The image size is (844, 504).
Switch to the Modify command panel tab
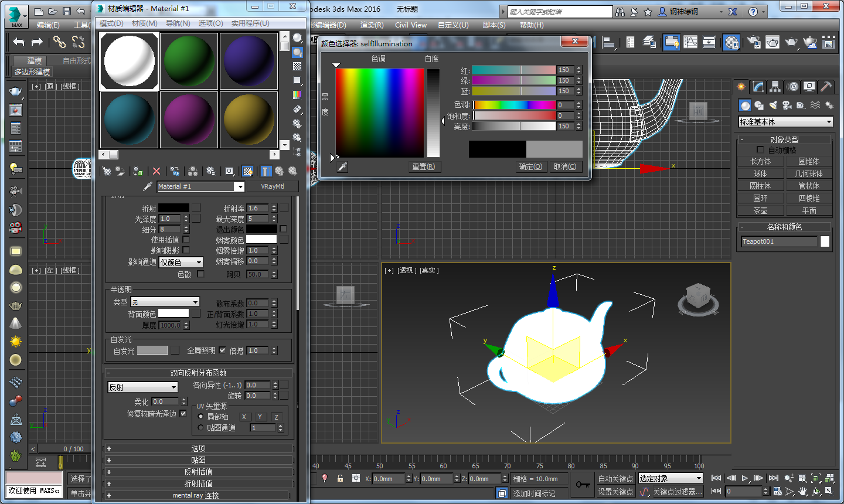(x=758, y=87)
